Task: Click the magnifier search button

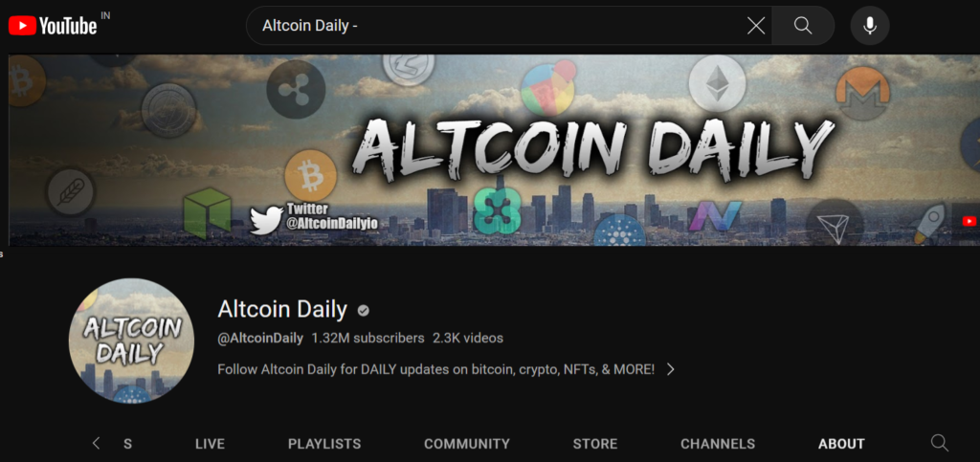Action: (x=803, y=26)
